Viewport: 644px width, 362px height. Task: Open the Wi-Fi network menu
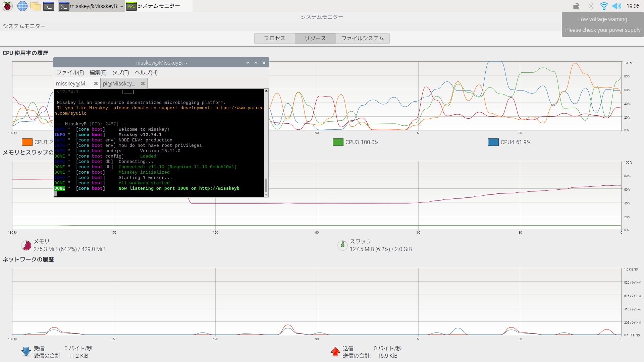pos(604,6)
